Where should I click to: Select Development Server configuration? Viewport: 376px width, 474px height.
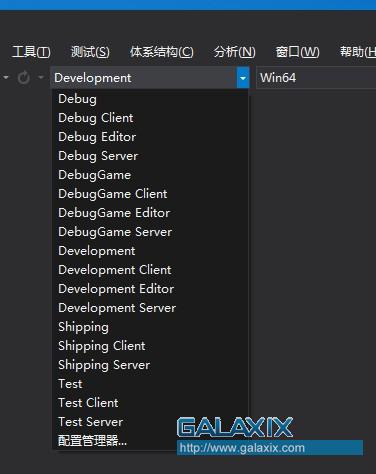(x=150, y=308)
